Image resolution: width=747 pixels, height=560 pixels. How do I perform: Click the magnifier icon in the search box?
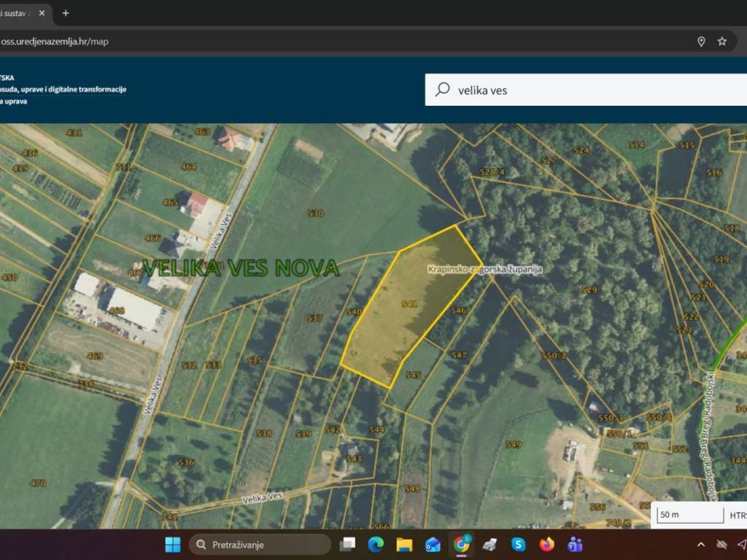442,90
